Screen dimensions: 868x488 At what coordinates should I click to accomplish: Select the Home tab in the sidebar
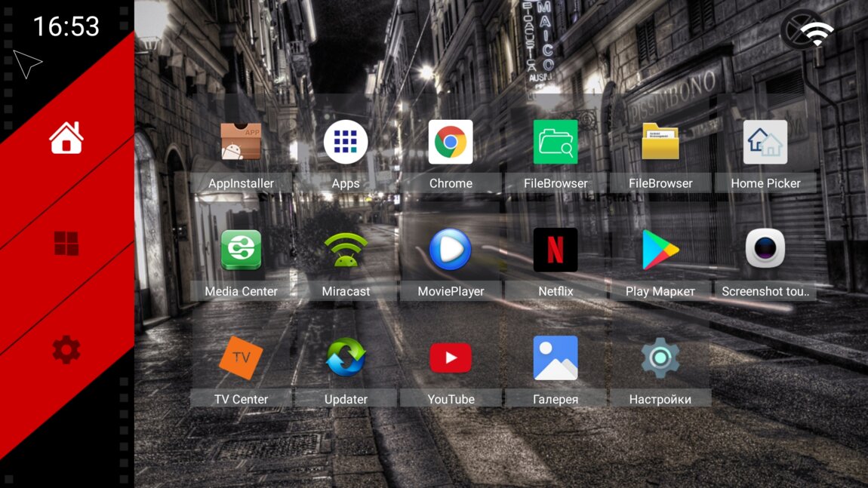click(66, 138)
